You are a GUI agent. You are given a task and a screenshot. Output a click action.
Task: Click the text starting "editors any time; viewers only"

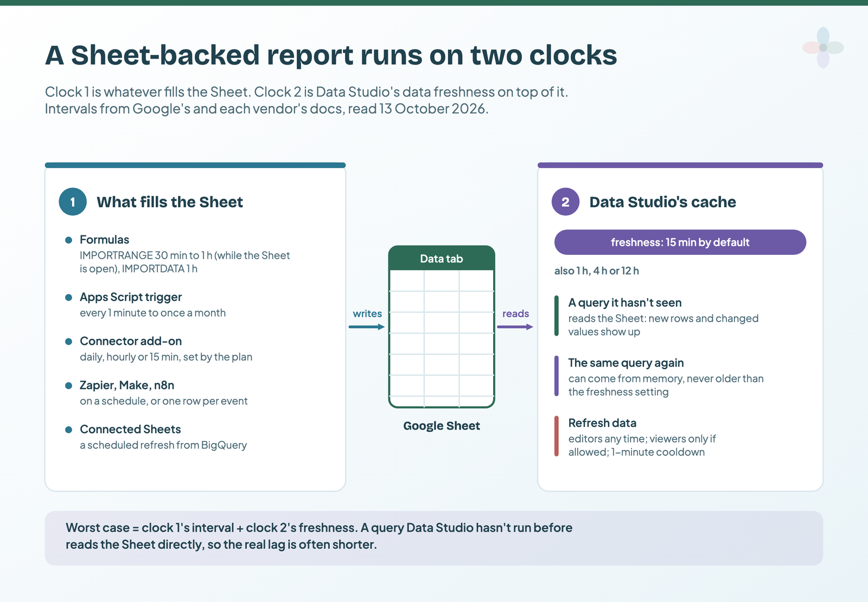[x=642, y=445]
